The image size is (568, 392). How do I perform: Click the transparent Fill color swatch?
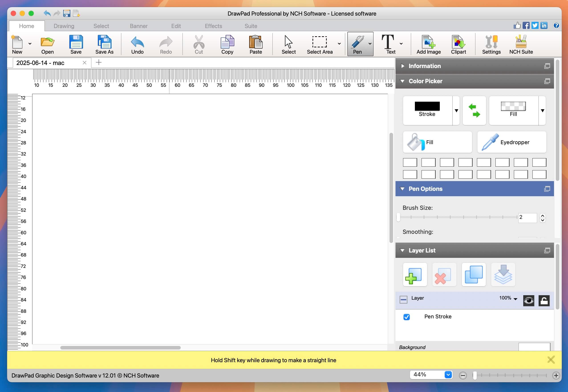[513, 106]
